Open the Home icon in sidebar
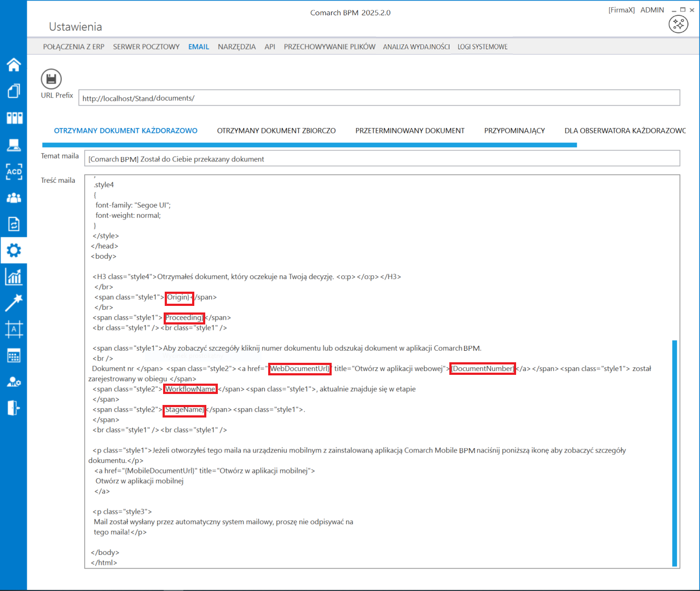The height and width of the screenshot is (591, 700). (14, 64)
